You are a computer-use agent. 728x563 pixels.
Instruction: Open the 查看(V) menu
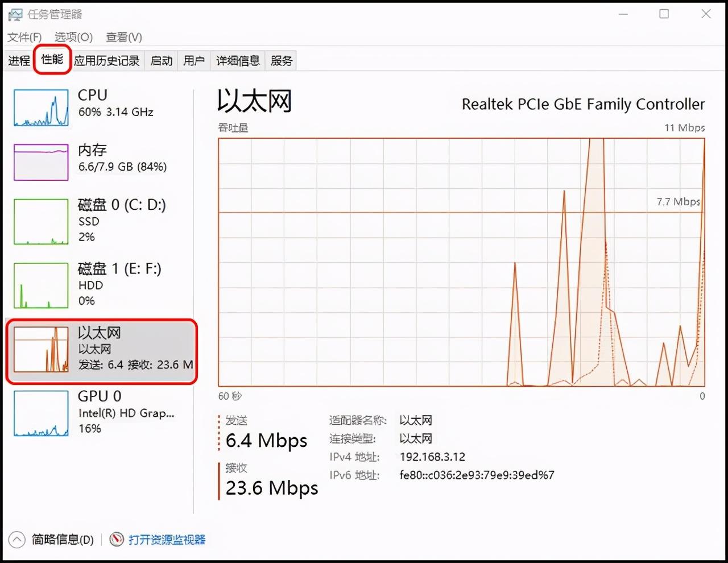123,37
